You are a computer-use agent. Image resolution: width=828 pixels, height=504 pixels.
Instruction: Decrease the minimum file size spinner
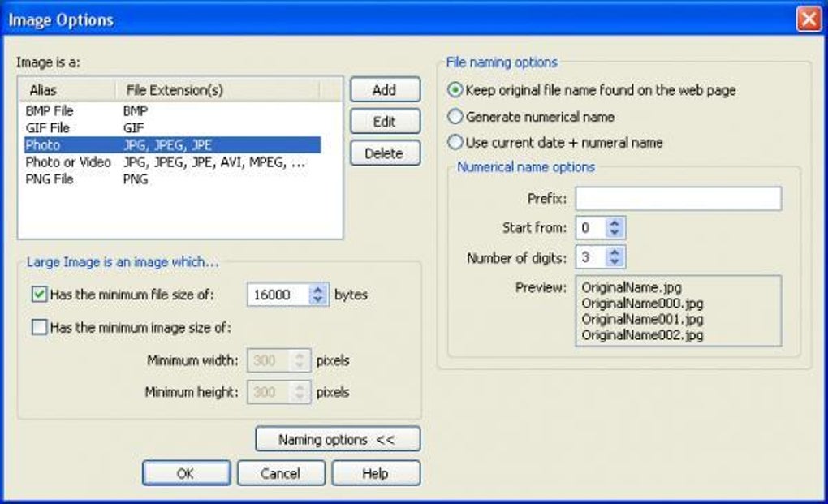pos(317,299)
